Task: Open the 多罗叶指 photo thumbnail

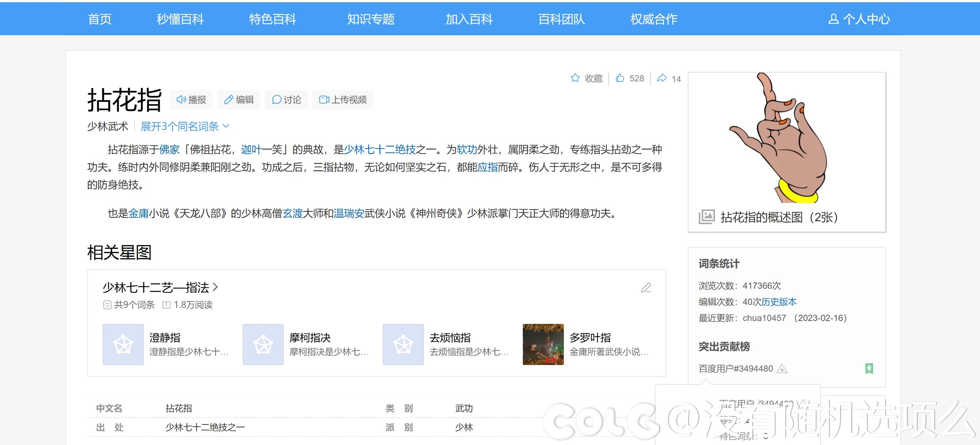Action: (543, 344)
